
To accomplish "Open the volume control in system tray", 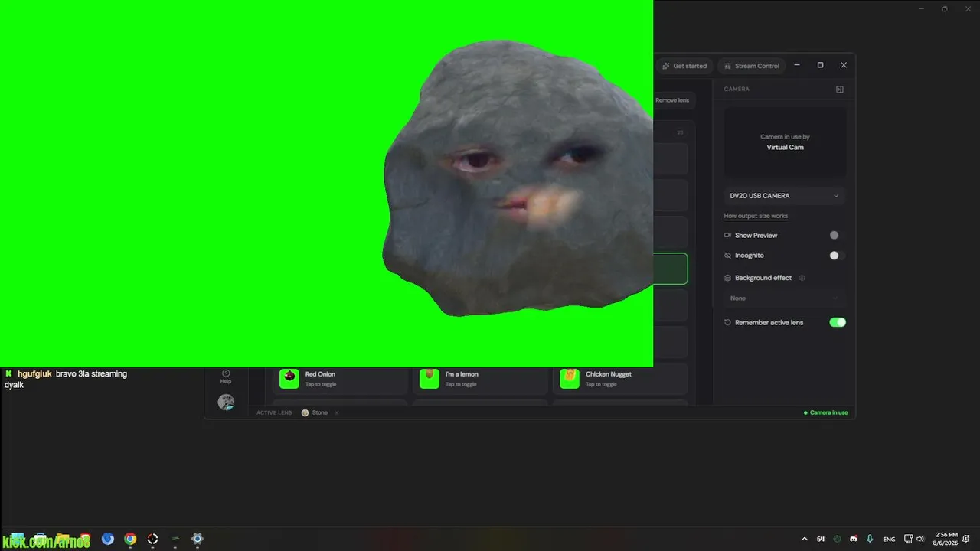I will point(920,539).
